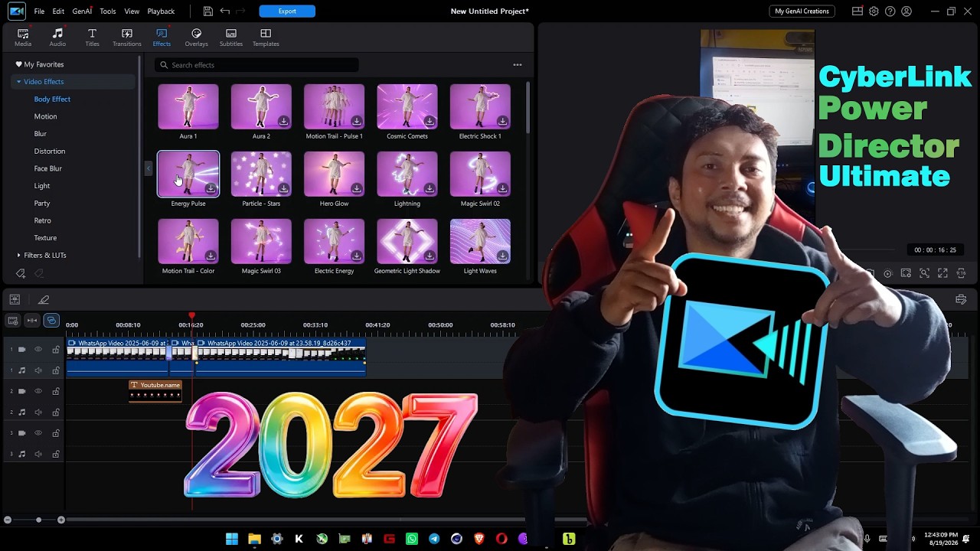This screenshot has height=551, width=980.
Task: Open Brave browser from the taskbar
Action: click(479, 539)
